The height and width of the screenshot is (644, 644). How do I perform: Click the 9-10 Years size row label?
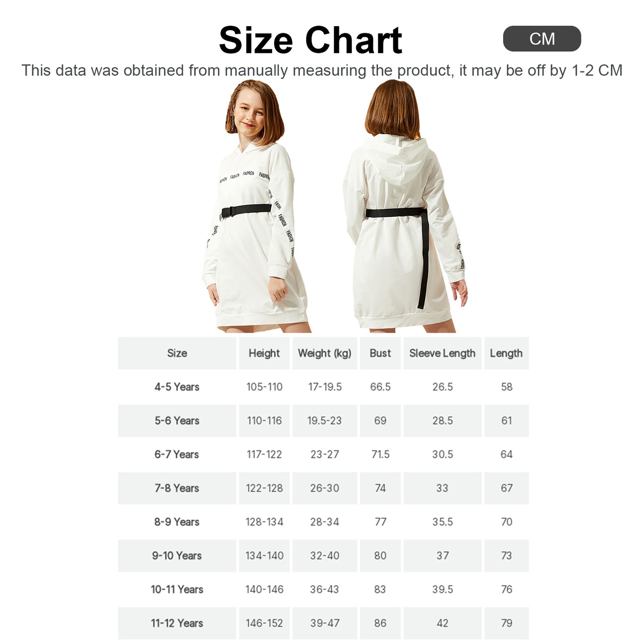tap(177, 555)
